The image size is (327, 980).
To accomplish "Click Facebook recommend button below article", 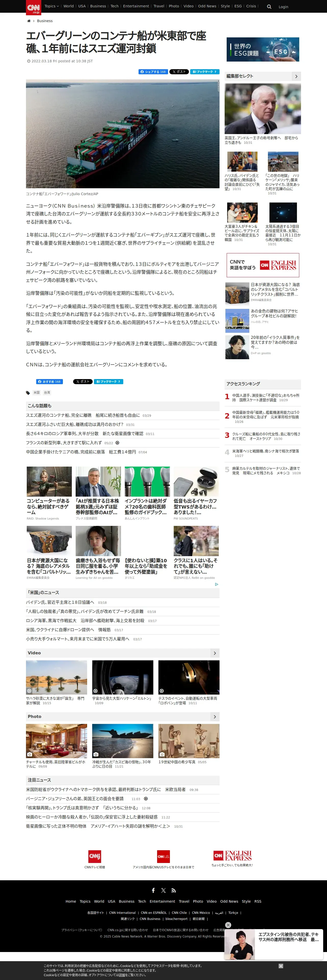I will (x=49, y=382).
